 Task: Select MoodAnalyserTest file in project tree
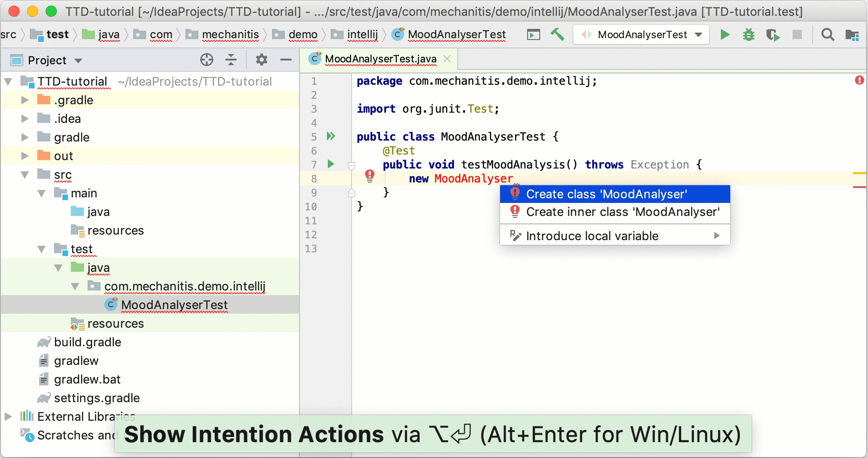174,305
